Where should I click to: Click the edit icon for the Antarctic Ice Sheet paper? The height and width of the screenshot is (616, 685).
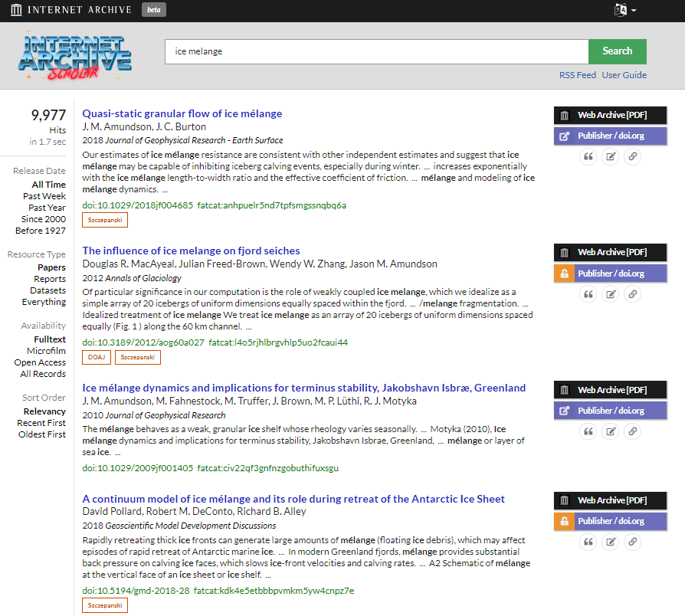coord(610,542)
